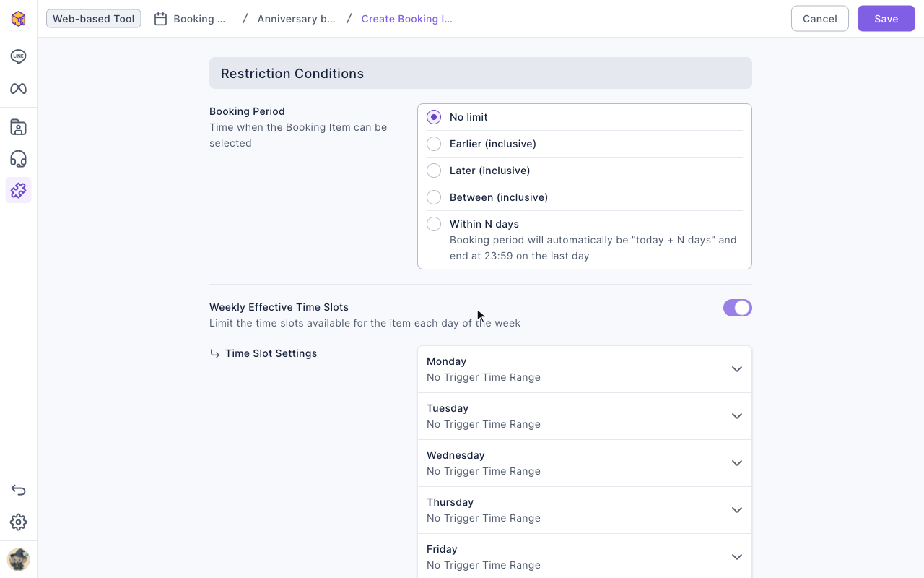The height and width of the screenshot is (578, 924).
Task: Open the LINE channel icon in sidebar
Action: (x=18, y=57)
